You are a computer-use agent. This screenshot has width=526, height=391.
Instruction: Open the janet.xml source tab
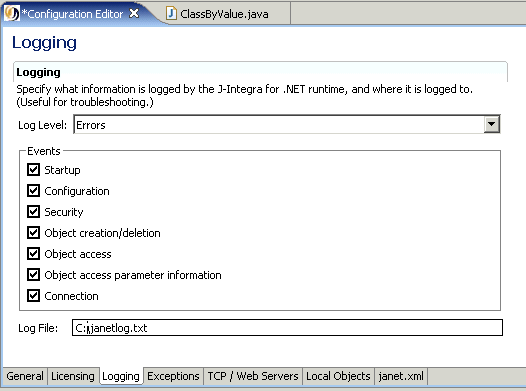[x=401, y=376]
